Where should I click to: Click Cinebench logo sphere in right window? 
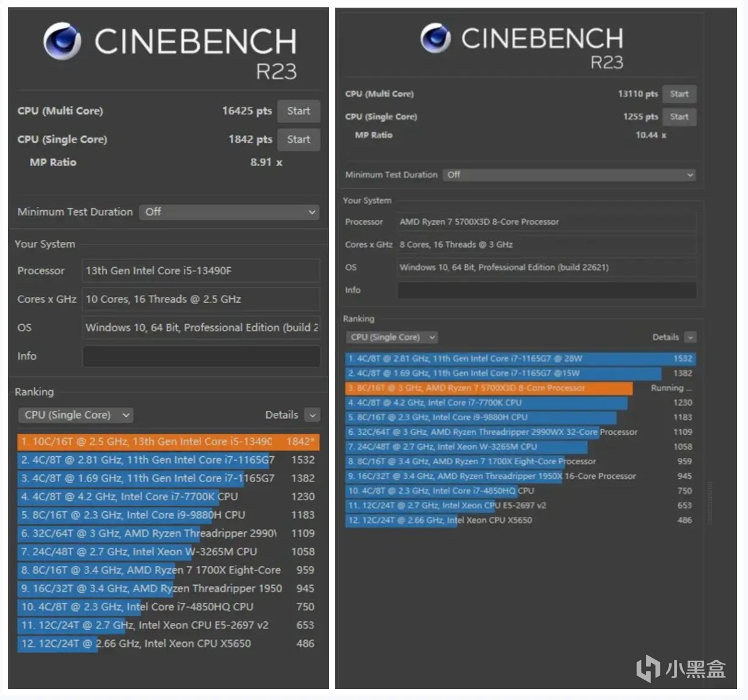coord(435,38)
